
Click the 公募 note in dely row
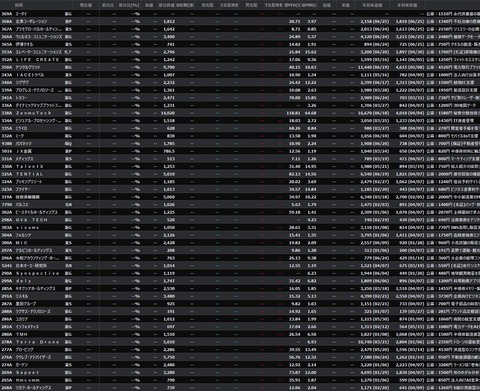(x=453, y=281)
